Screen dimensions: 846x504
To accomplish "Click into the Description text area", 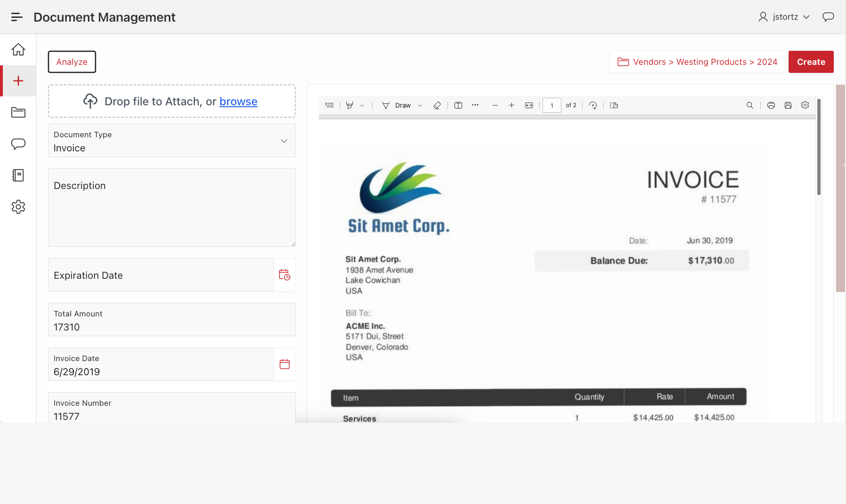I will (172, 207).
